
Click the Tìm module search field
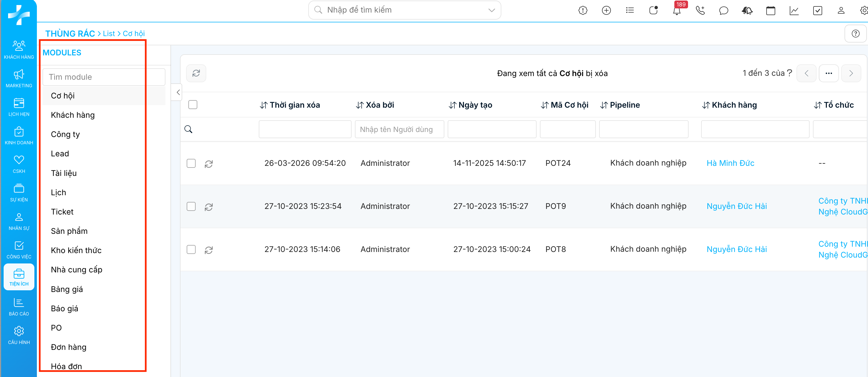point(104,77)
